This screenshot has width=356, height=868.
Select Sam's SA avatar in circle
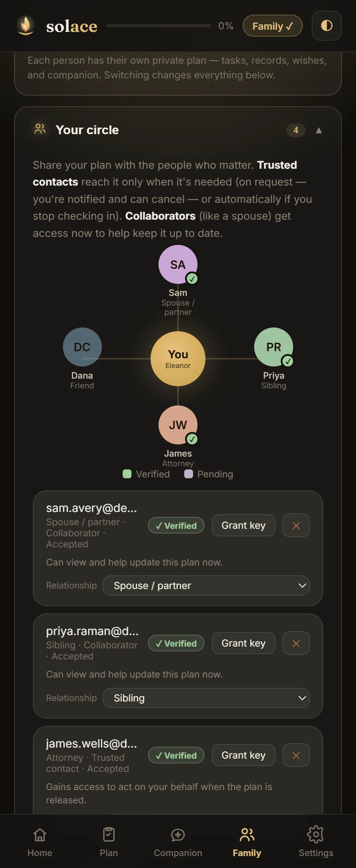click(178, 264)
